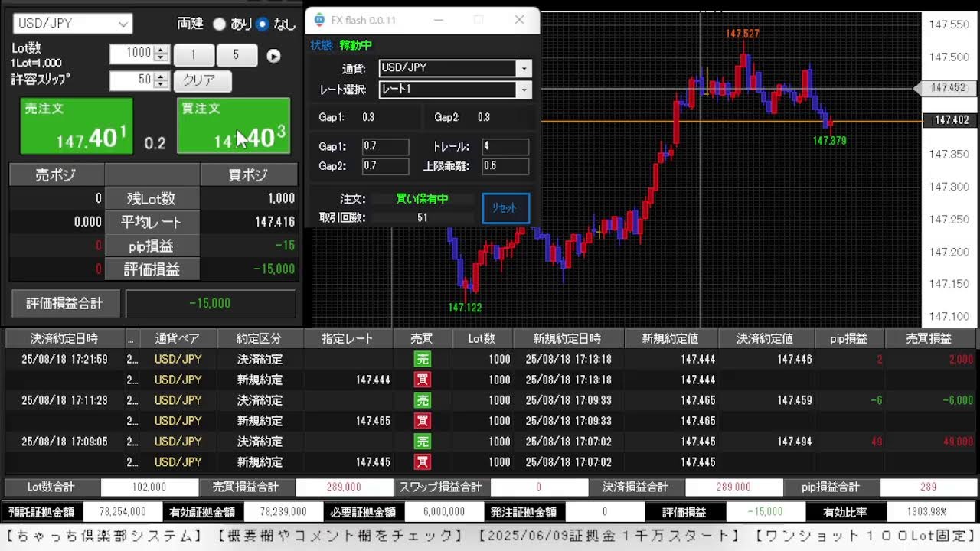The image size is (980, 551).
Task: Click the green 売 icon in the 17:21:59 row
Action: [x=423, y=359]
